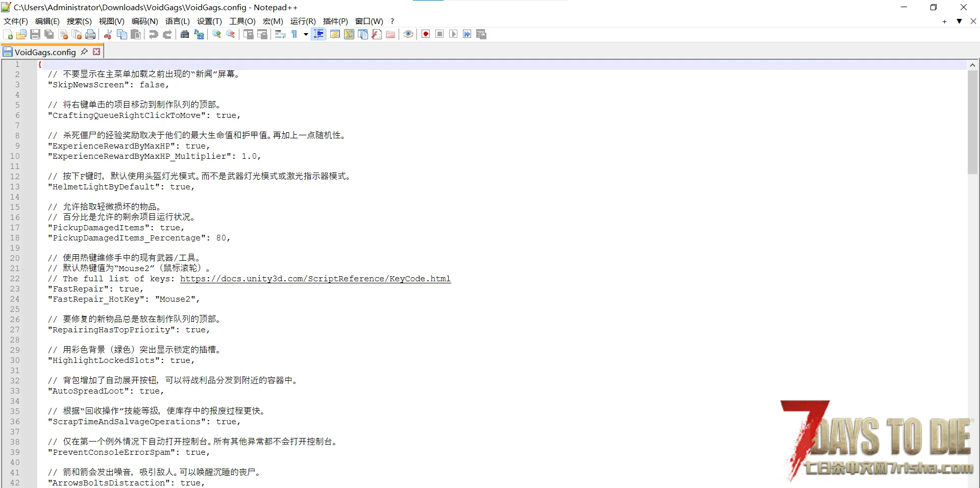Copy selection using toolbar copy icon

[x=122, y=34]
